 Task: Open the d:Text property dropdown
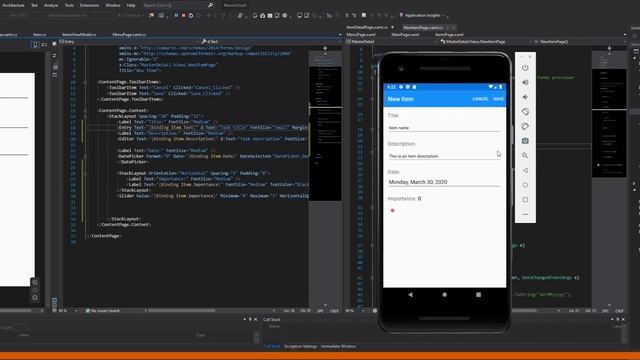[x=270, y=42]
